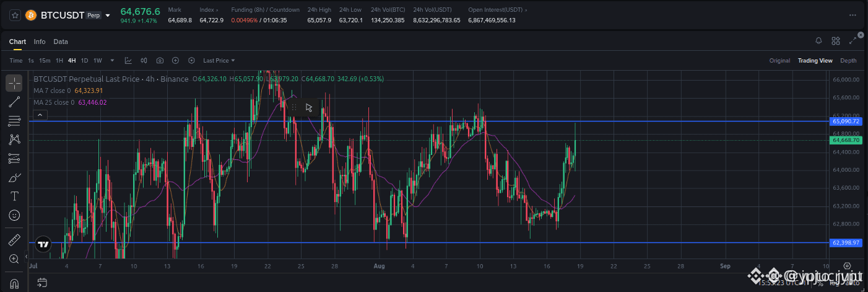Select the 65,090.72 horizontal line price label
The width and height of the screenshot is (868, 292).
(844, 122)
